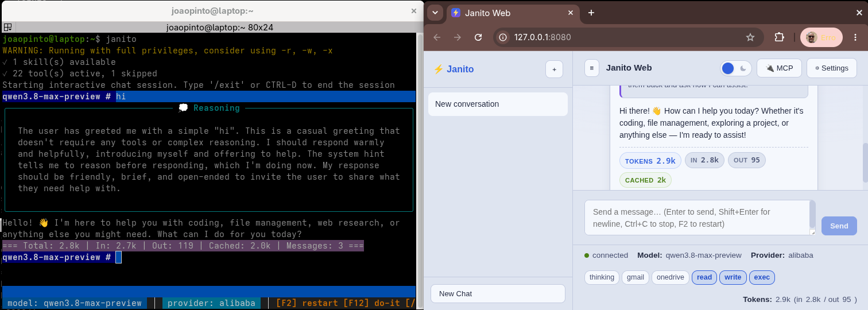
Task: Toggle the thinking option chip
Action: coord(602,277)
